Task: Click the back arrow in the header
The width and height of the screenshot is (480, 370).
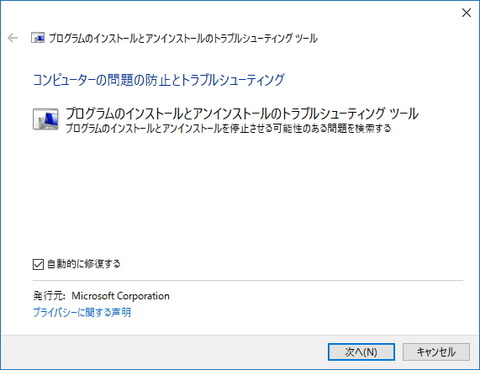Action: tap(13, 38)
